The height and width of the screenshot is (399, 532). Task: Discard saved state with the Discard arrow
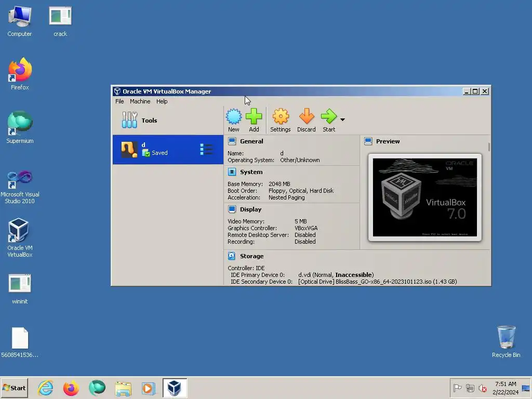307,120
